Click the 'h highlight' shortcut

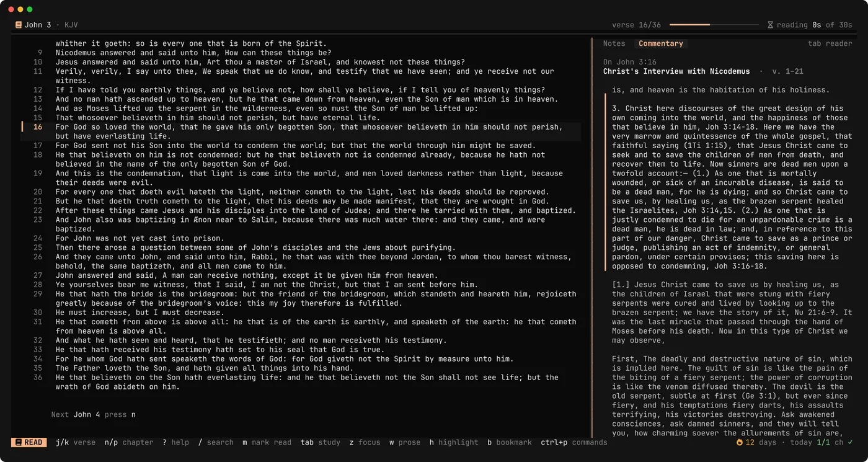[x=454, y=442]
